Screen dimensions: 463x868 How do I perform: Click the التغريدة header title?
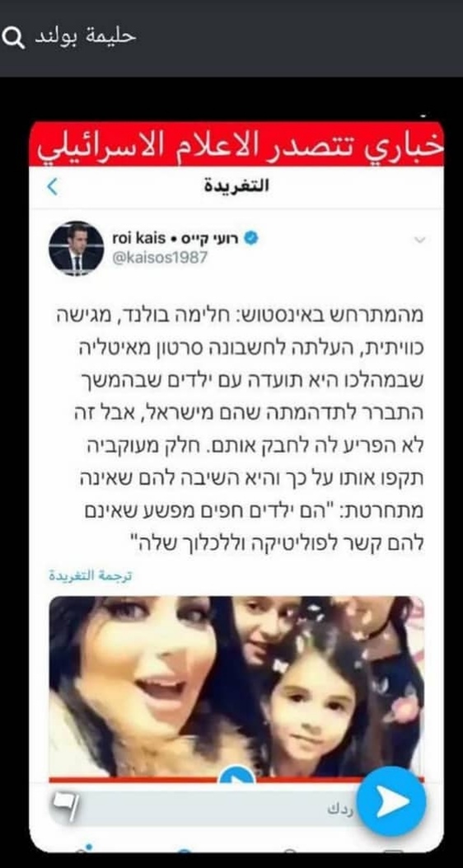tap(236, 185)
